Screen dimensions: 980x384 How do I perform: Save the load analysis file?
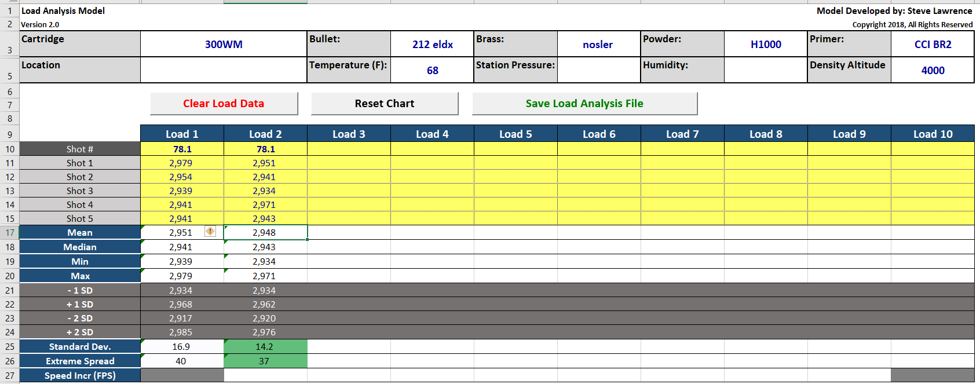click(x=584, y=104)
